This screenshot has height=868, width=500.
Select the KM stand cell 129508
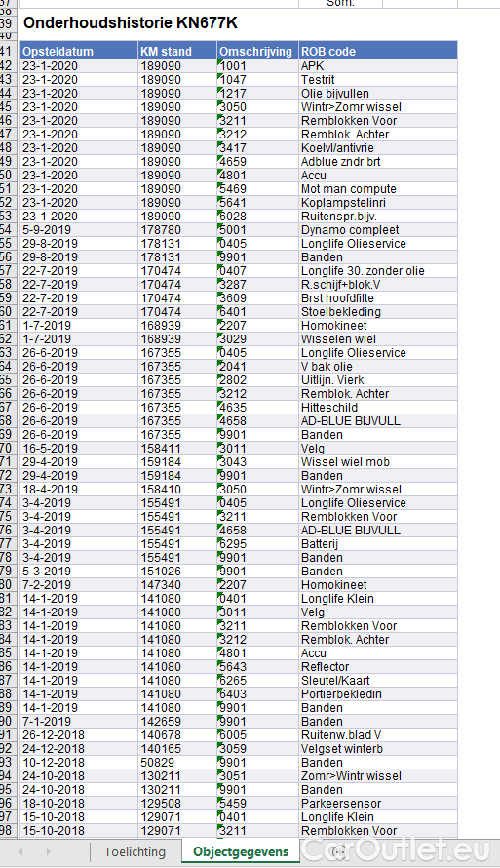coord(177,804)
